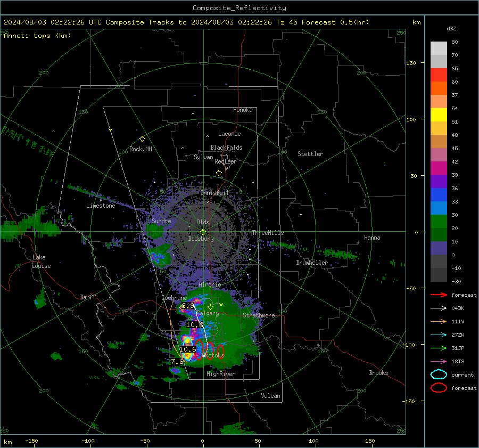
Task: Select the yellow 54 dBZ color swatch
Action: [x=439, y=115]
